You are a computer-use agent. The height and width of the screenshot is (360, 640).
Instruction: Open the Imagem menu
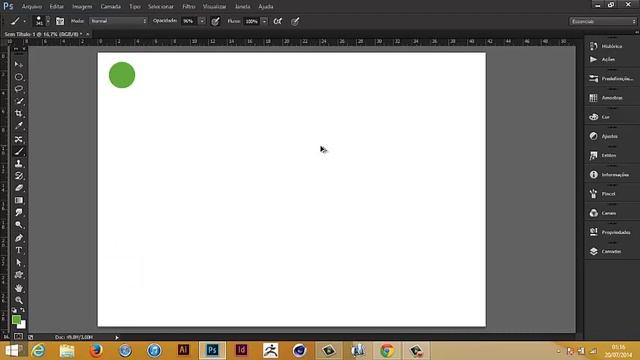pos(82,7)
